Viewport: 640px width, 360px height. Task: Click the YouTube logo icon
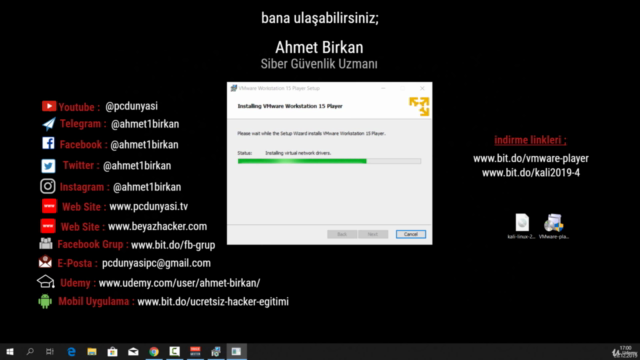(49, 106)
